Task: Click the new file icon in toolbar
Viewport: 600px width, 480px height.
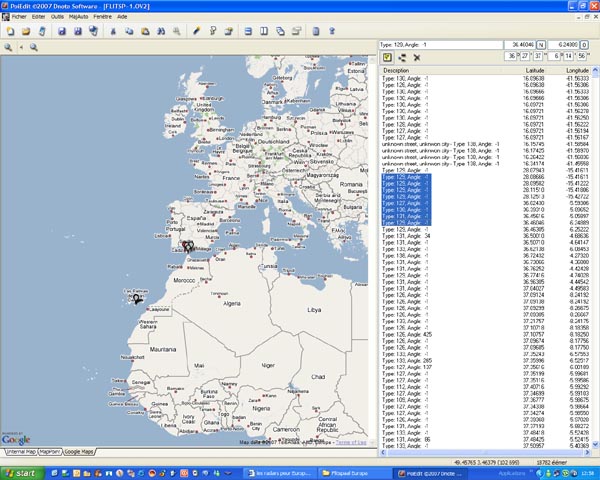Action: 9,31
